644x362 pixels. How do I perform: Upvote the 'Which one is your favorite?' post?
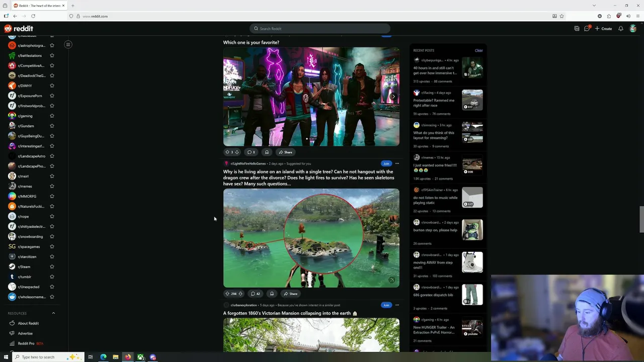(x=227, y=152)
